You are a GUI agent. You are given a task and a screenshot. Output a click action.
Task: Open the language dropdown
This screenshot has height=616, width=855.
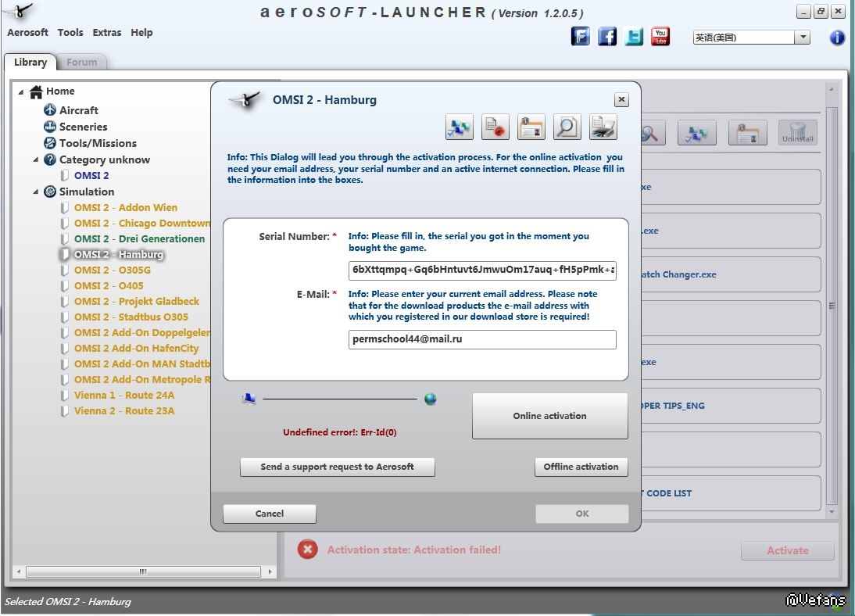802,37
